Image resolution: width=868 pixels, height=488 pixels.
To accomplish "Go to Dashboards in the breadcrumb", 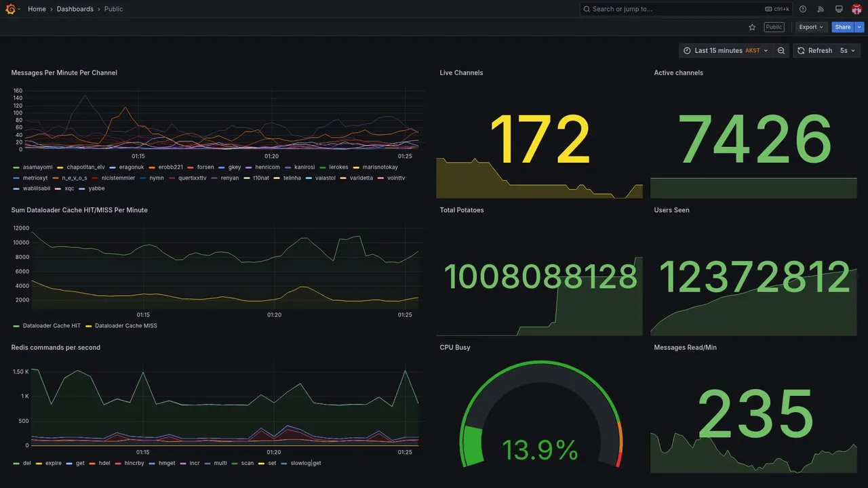I will (75, 9).
